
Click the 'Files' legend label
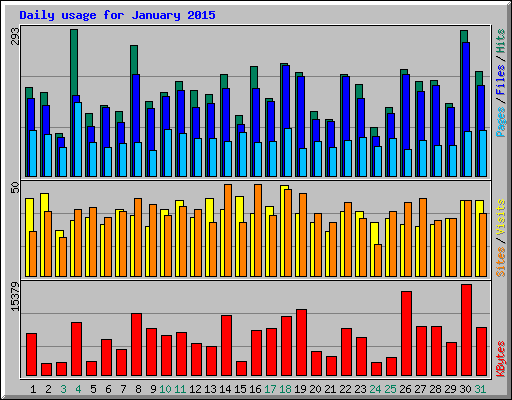point(501,79)
